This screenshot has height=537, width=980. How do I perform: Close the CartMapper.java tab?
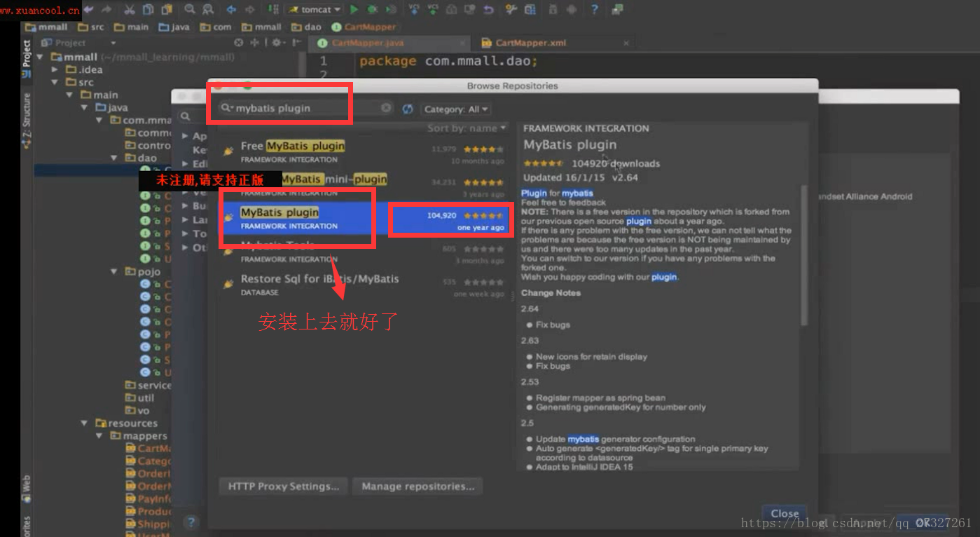463,43
